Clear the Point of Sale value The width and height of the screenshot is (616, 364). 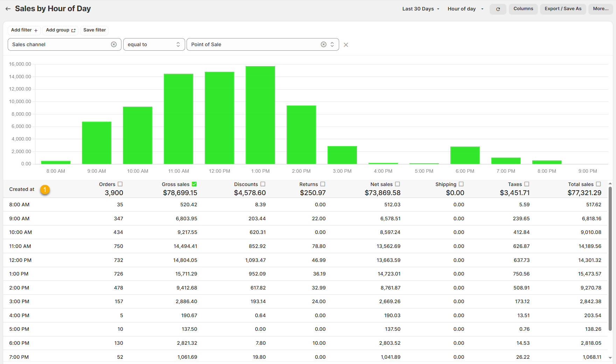click(x=323, y=44)
